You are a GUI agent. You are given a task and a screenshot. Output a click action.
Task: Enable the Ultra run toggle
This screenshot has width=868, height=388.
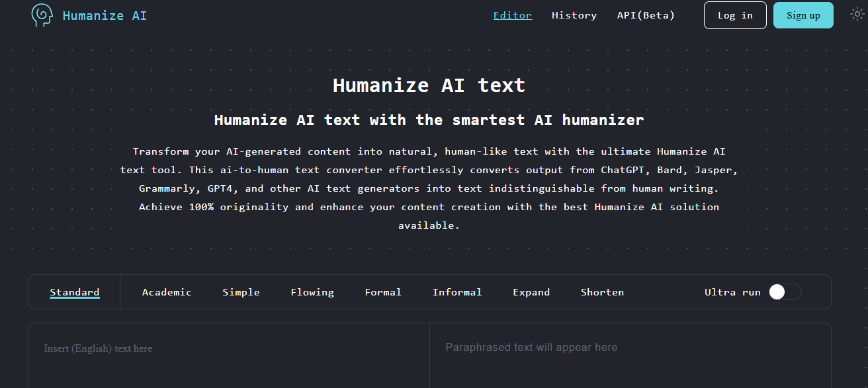785,292
